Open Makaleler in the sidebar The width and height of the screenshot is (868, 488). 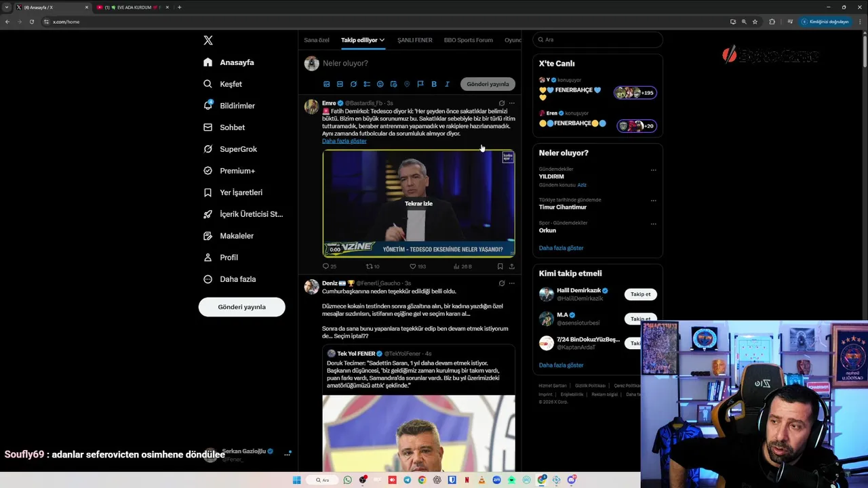(x=229, y=236)
